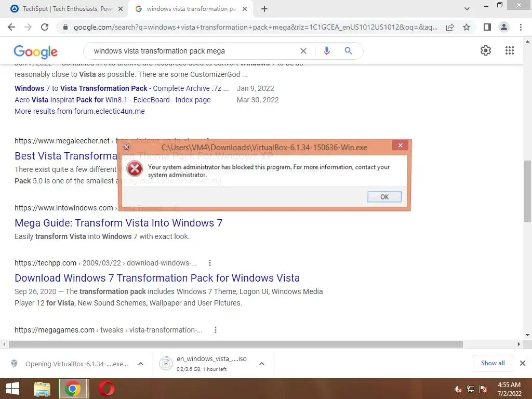Click the address bar URL

click(x=256, y=27)
